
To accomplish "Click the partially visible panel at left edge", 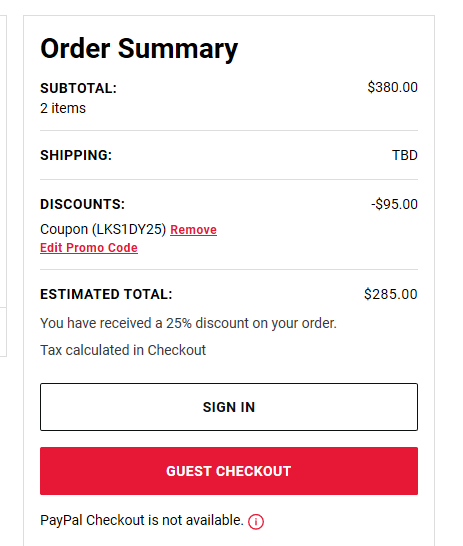I will pos(3,186).
